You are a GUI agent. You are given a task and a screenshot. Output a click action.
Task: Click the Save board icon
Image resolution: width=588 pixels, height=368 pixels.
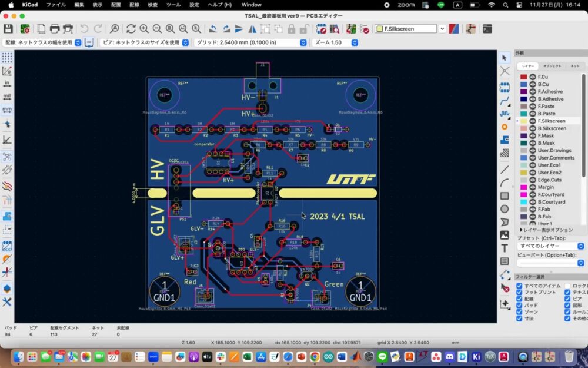[x=8, y=28]
